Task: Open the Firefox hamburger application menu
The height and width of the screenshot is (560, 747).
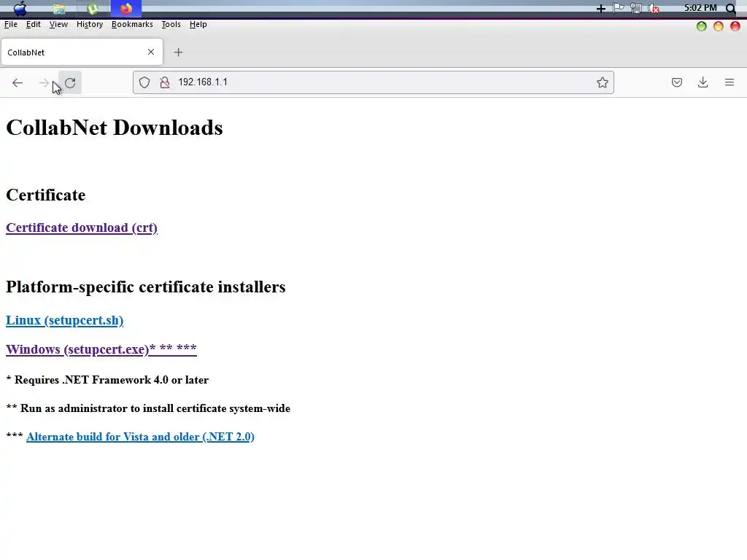Action: (729, 82)
